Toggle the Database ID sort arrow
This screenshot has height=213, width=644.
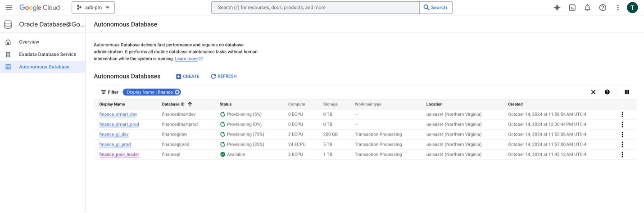[190, 104]
